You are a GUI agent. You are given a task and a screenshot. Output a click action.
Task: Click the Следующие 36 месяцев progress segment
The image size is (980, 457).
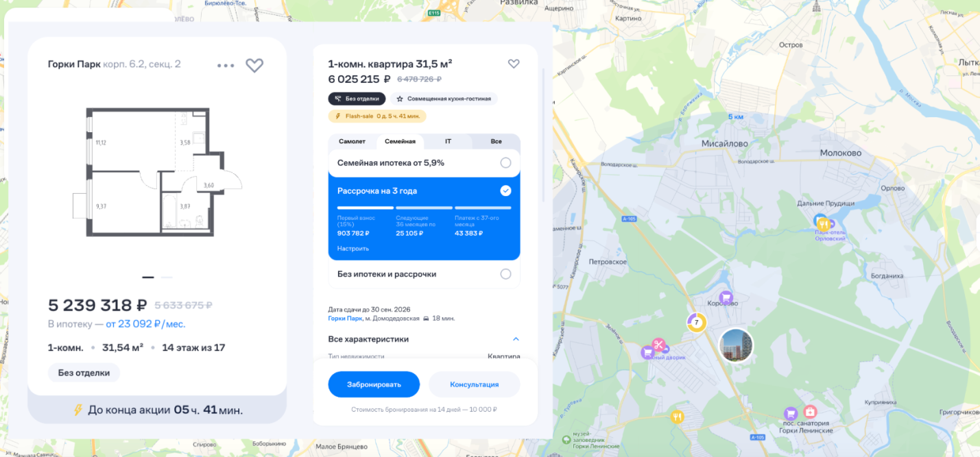[424, 208]
